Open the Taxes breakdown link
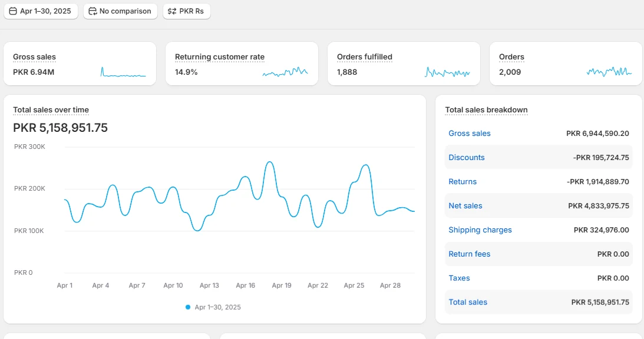Screen dimensions: 644x339 pos(459,278)
